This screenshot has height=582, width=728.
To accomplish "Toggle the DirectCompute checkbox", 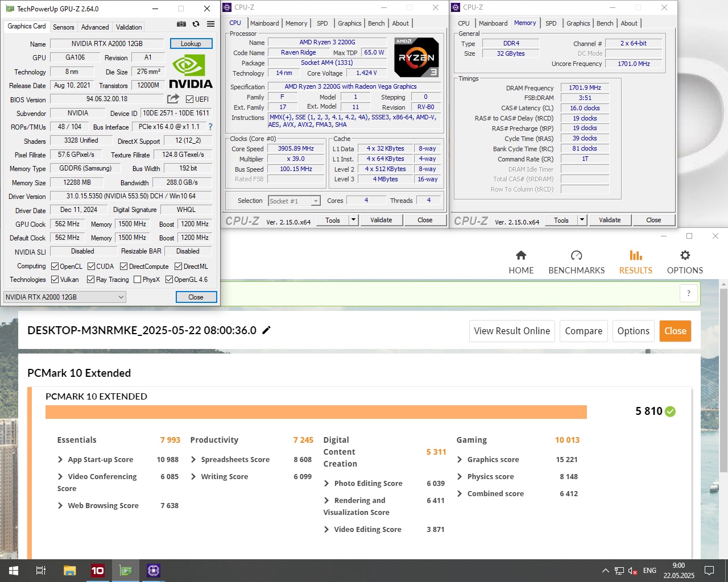I will click(x=124, y=266).
